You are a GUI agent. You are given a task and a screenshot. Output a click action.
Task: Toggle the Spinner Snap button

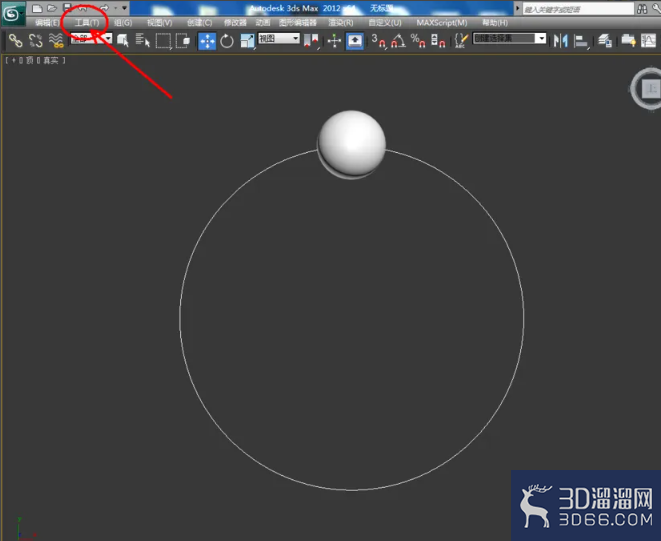pos(438,41)
